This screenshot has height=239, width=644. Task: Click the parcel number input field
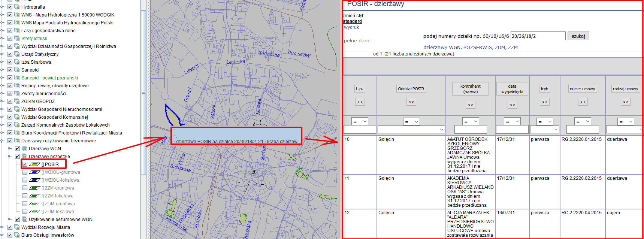tap(538, 36)
